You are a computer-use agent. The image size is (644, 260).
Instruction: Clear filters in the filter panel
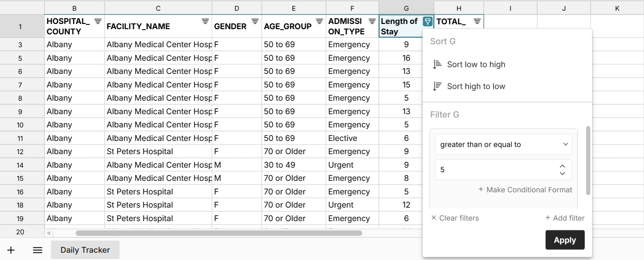pyautogui.click(x=455, y=218)
